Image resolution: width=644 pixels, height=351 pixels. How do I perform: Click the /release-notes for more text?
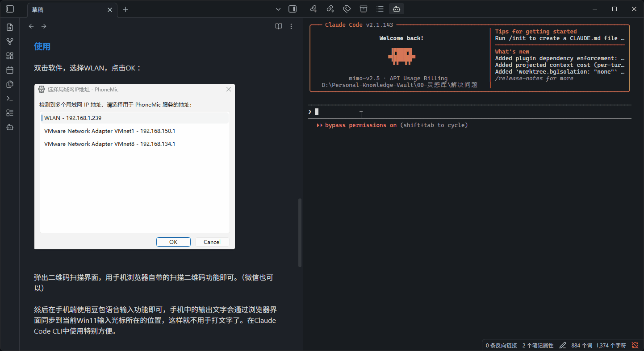pyautogui.click(x=534, y=78)
